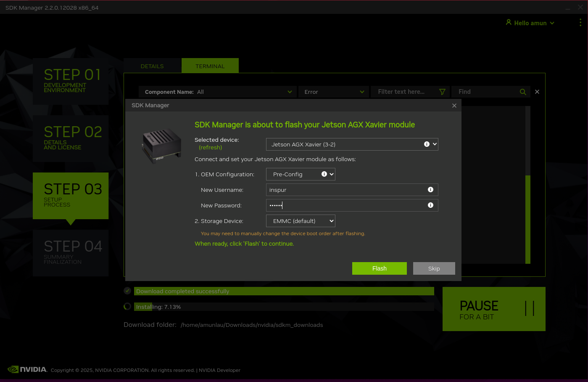Go to STEP 02 Details and License
This screenshot has height=382, width=588.
tap(71, 138)
